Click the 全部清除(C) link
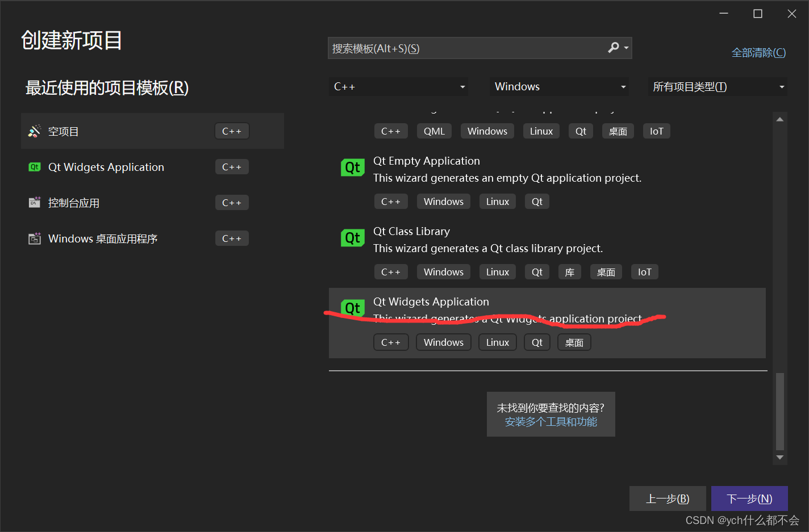The width and height of the screenshot is (809, 532). 758,52
